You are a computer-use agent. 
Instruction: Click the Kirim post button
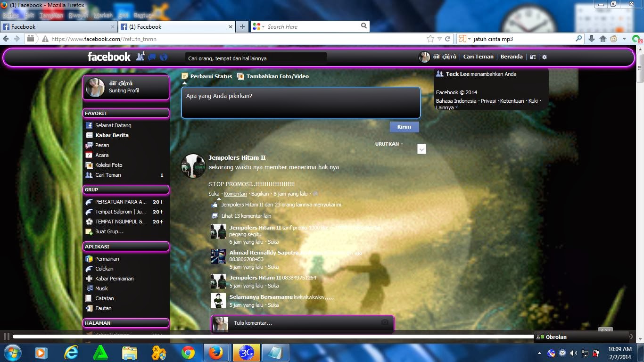(404, 127)
